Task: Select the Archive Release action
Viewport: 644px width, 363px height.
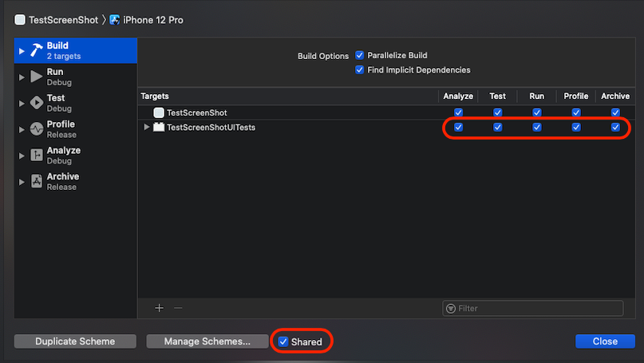Action: [76, 182]
